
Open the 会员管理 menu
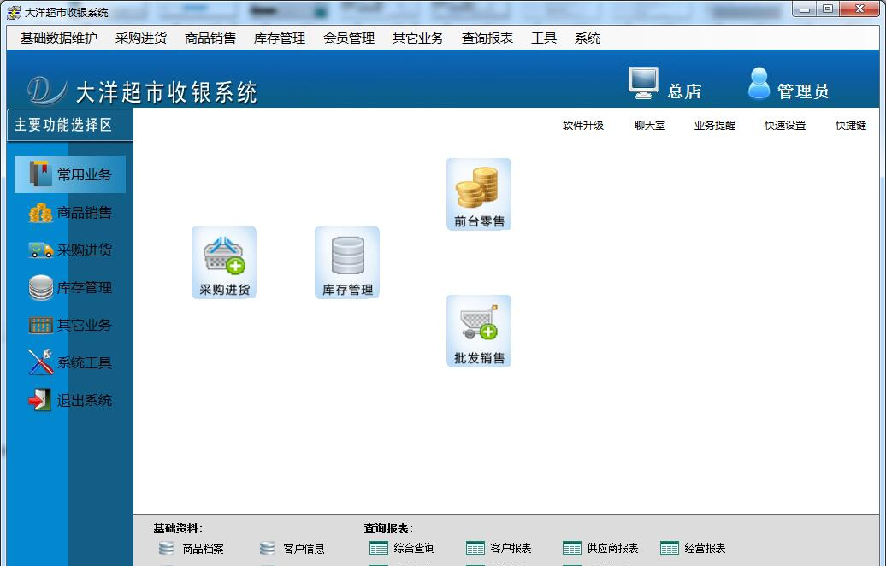(x=349, y=38)
